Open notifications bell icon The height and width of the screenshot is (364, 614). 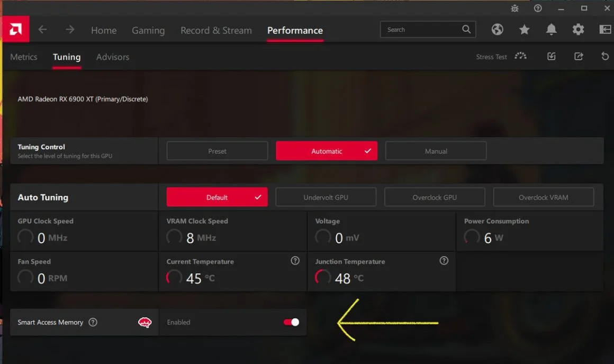tap(552, 29)
